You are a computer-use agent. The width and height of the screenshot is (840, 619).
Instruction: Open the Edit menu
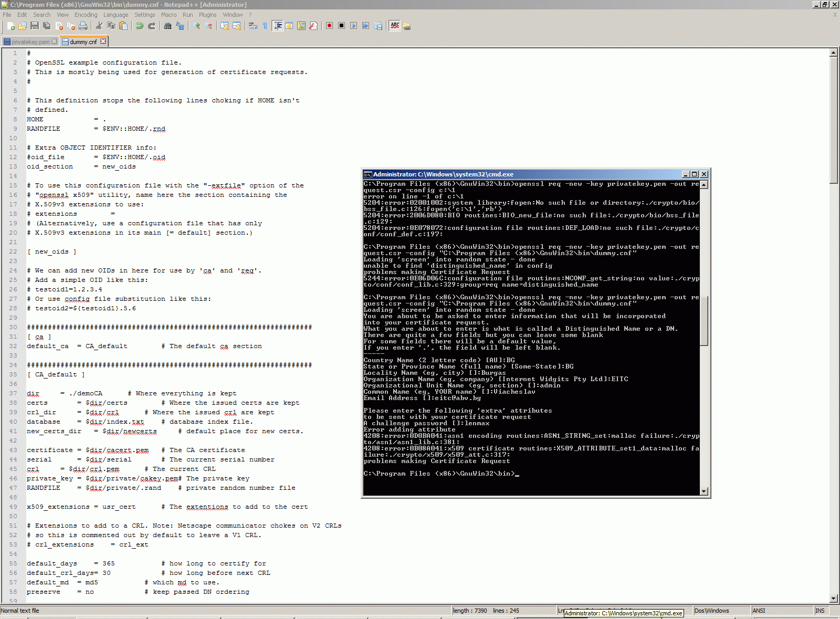pos(22,15)
